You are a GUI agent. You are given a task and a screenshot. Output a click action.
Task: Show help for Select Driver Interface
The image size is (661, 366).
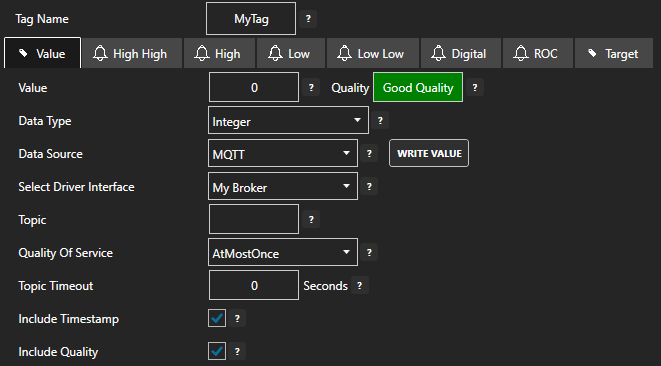point(369,186)
